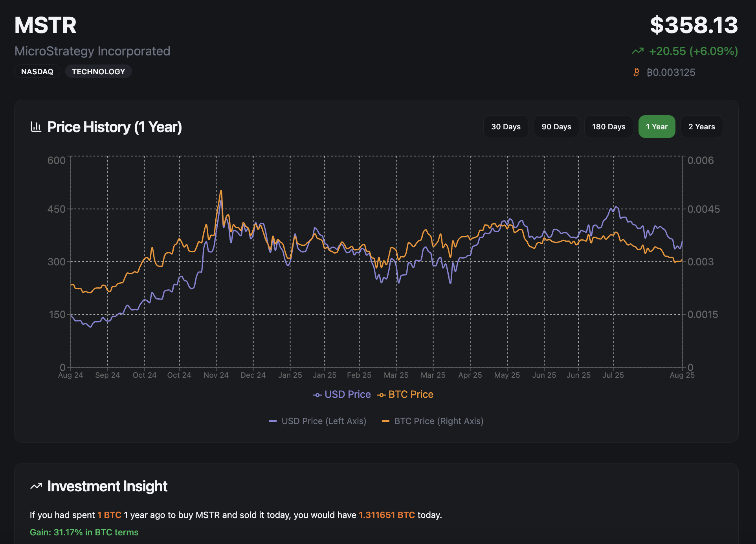756x544 pixels.
Task: Click the 0.003 right axis label
Action: (x=701, y=262)
